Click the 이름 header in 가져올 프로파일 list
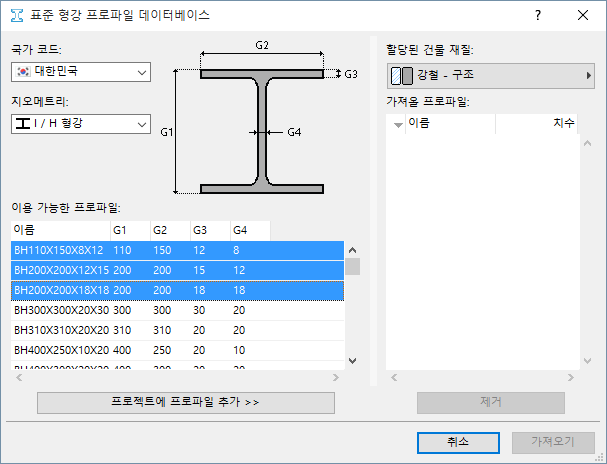 450,124
